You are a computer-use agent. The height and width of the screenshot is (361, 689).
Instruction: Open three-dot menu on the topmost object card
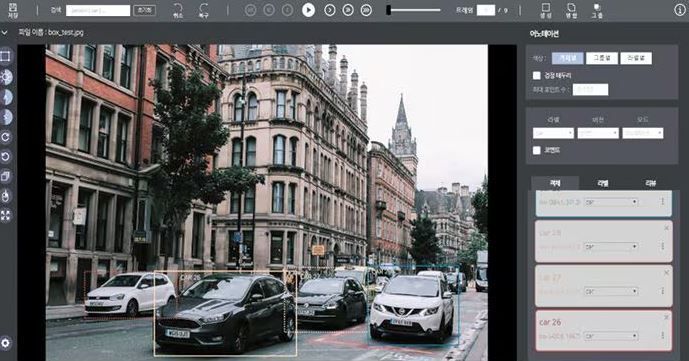tap(663, 202)
